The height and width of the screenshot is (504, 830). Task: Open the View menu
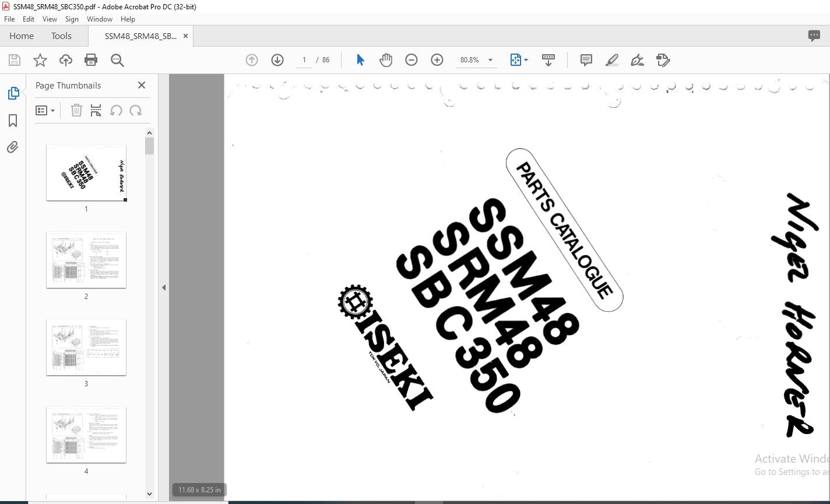coord(50,19)
